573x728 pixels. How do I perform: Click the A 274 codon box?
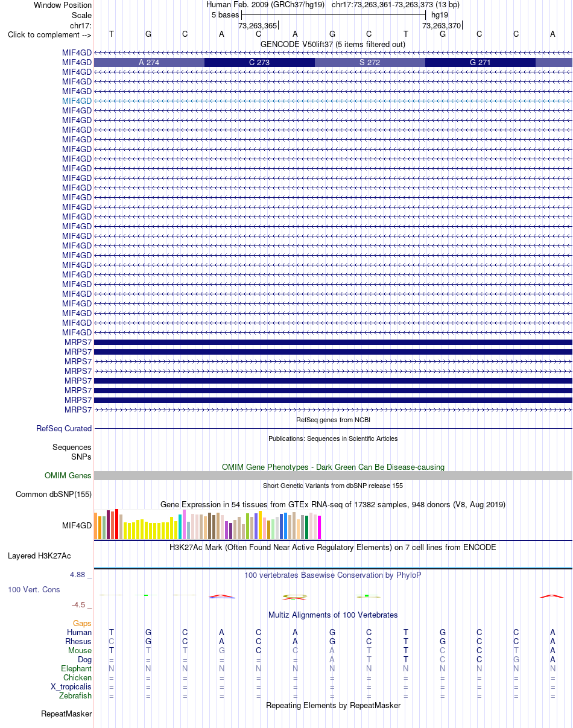click(149, 62)
